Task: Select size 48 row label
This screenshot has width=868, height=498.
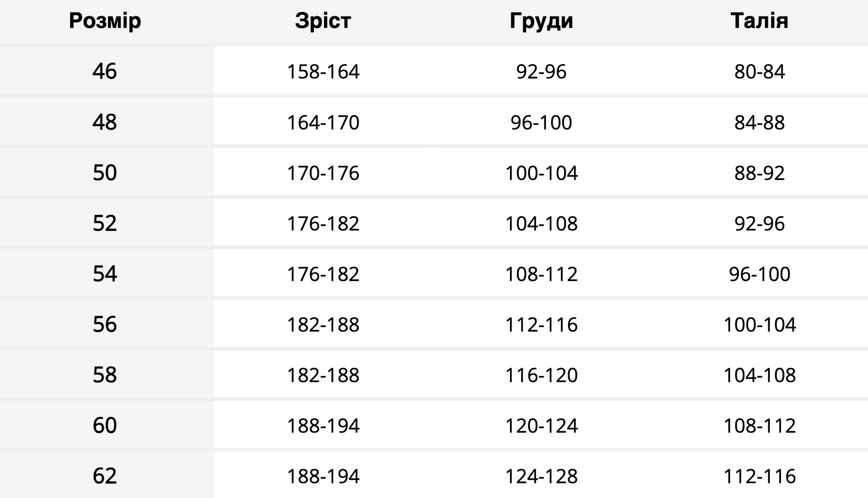Action: pyautogui.click(x=105, y=122)
